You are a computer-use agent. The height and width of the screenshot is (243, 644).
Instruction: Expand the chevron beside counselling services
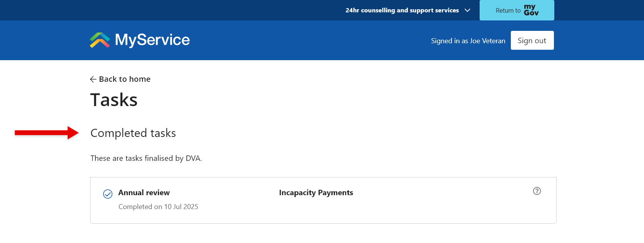coord(467,10)
